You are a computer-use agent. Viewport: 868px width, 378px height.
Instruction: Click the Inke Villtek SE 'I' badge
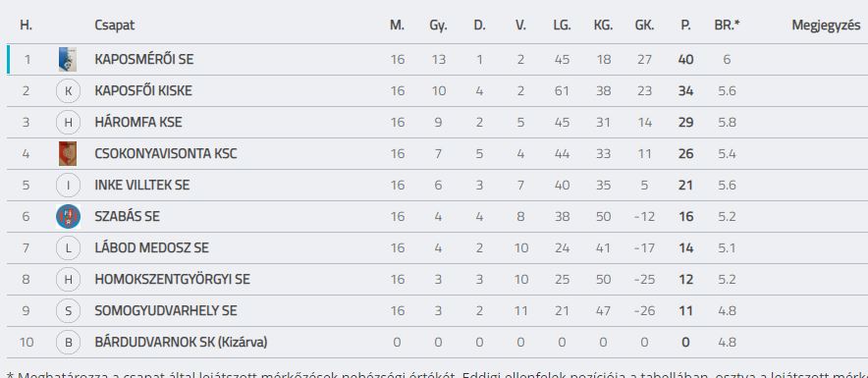pos(68,186)
